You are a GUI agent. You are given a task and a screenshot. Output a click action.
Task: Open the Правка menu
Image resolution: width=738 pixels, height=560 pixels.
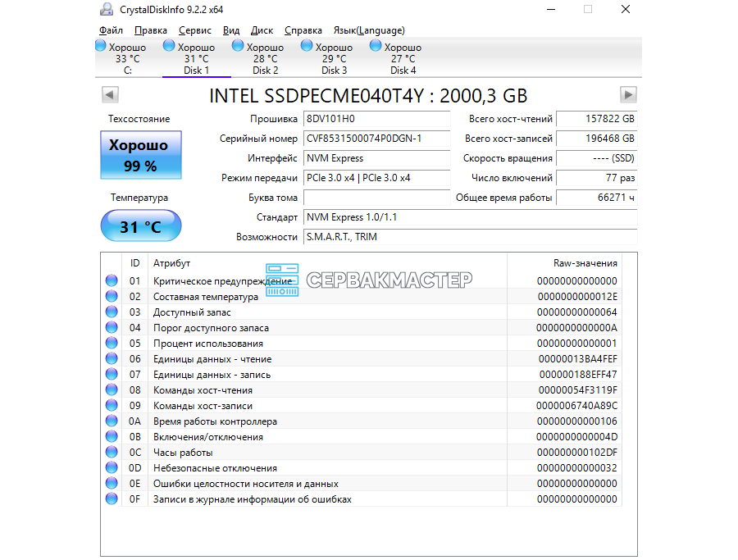[x=151, y=30]
